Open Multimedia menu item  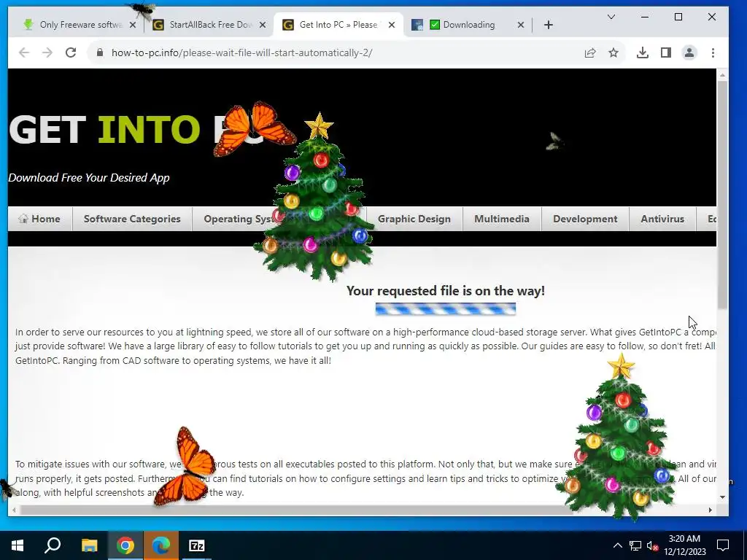(x=502, y=219)
